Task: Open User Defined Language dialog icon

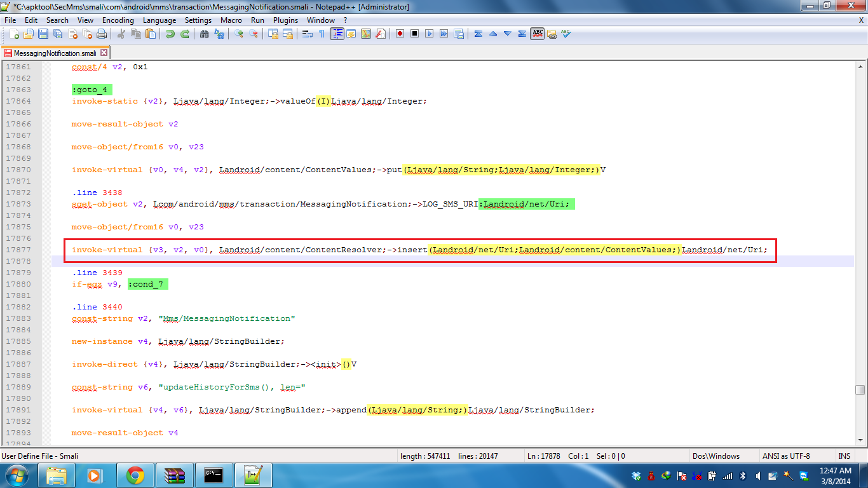Action: click(351, 34)
